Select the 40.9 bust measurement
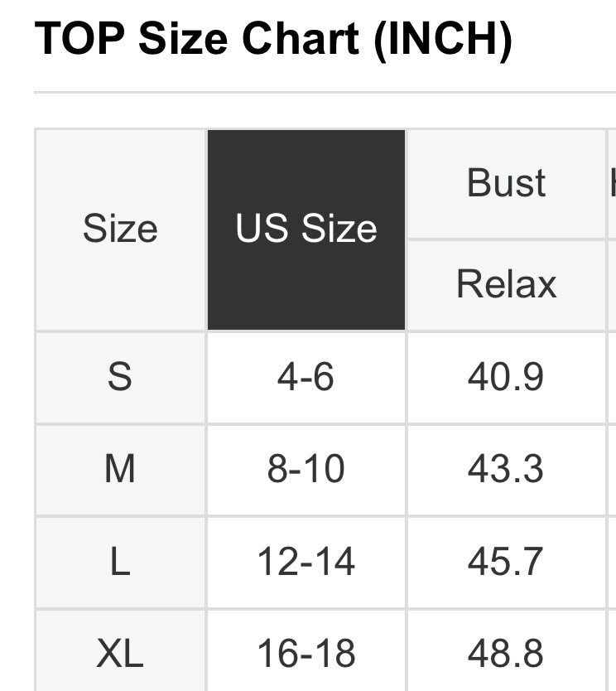Image resolution: width=616 pixels, height=691 pixels. pyautogui.click(x=506, y=378)
